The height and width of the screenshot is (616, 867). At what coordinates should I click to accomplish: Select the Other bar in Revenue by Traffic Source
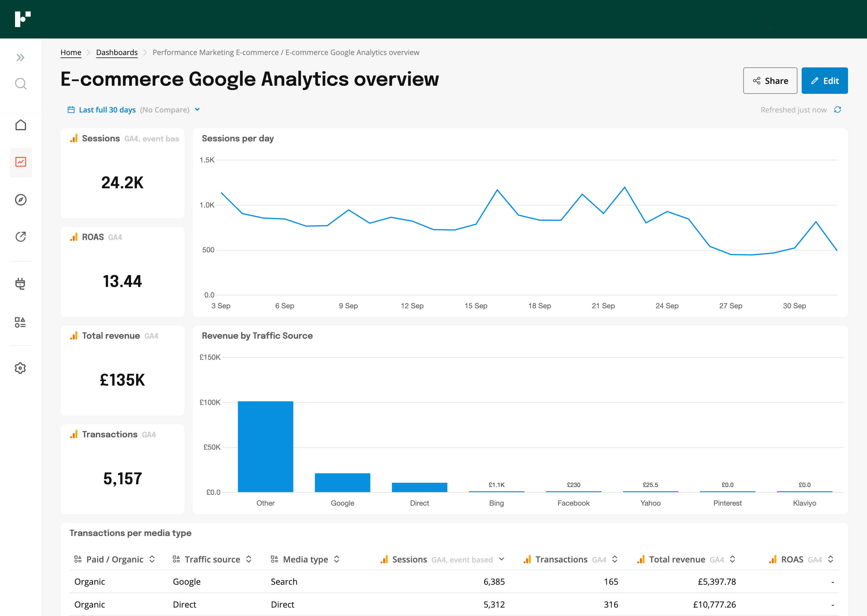click(265, 448)
